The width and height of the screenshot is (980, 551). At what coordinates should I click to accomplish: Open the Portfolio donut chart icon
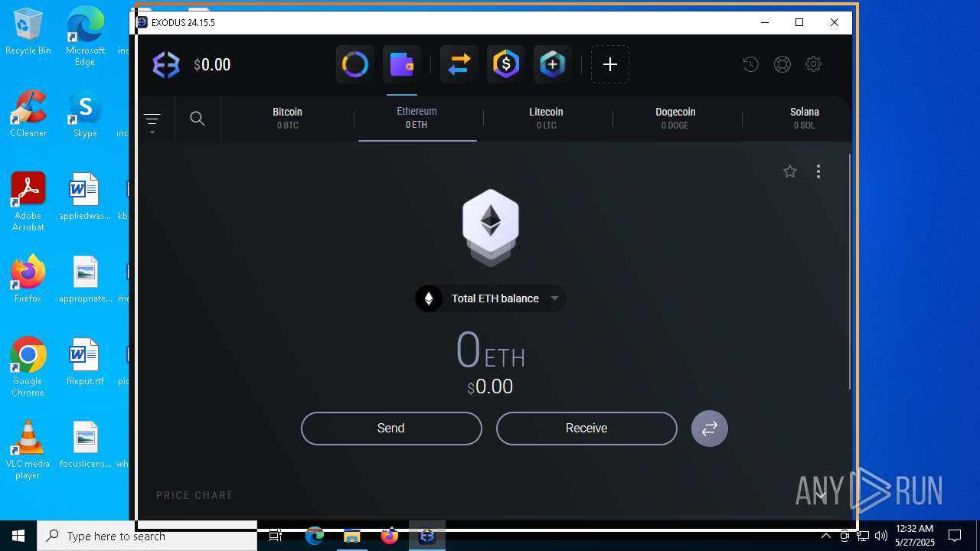pos(354,64)
